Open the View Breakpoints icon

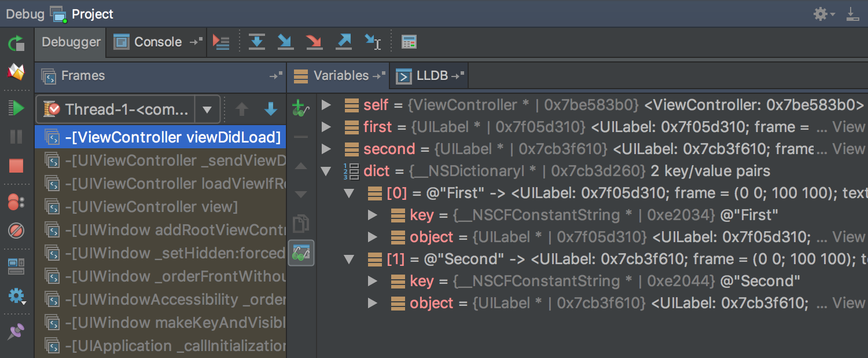pyautogui.click(x=16, y=202)
